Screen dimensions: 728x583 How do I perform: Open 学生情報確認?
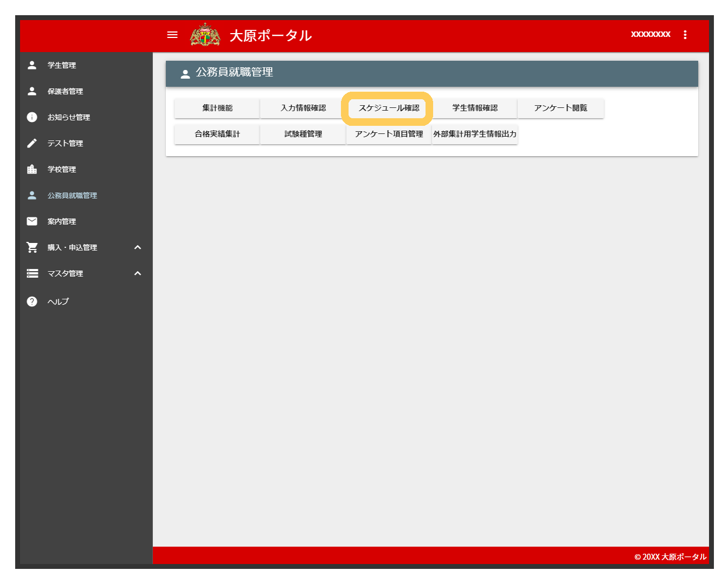475,108
